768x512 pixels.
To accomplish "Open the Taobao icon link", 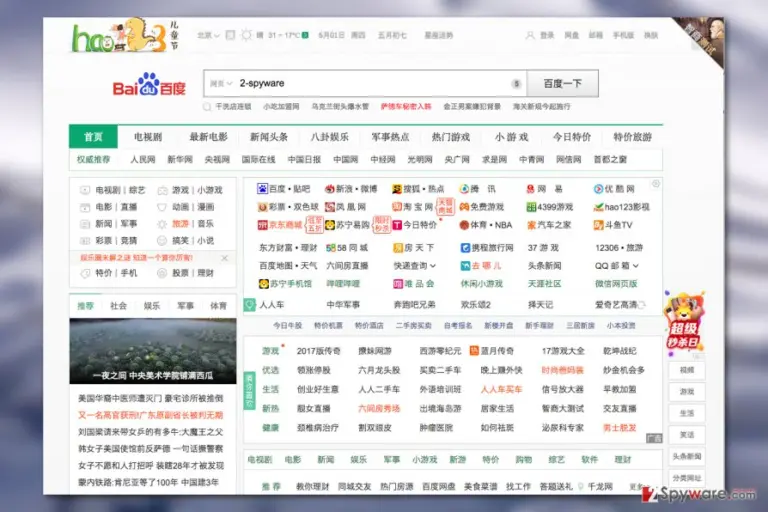I will (x=397, y=207).
